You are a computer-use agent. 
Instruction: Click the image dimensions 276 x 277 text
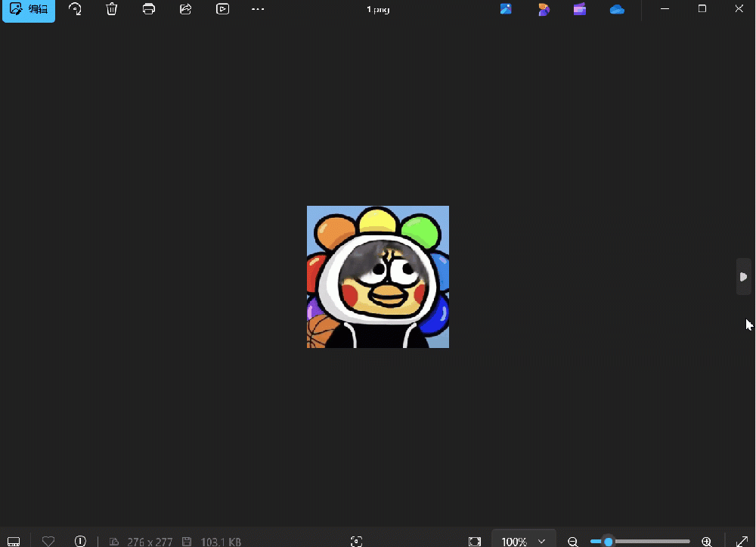click(x=150, y=542)
